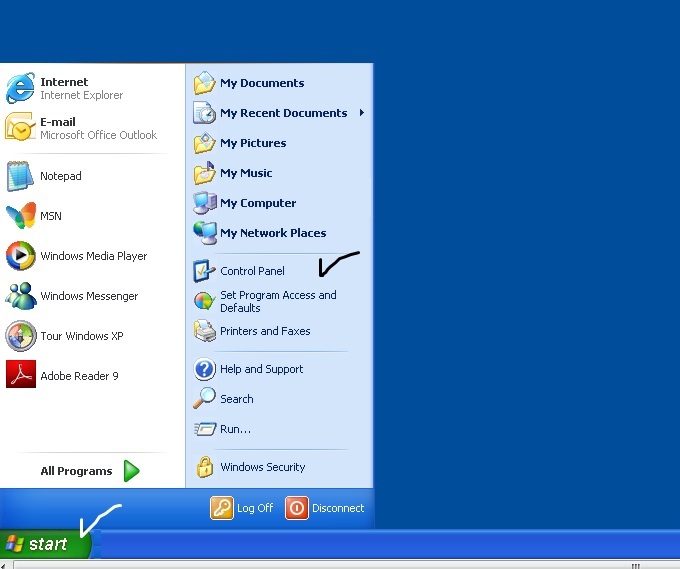Open the My Pictures folder icon
680x569 pixels.
[204, 143]
